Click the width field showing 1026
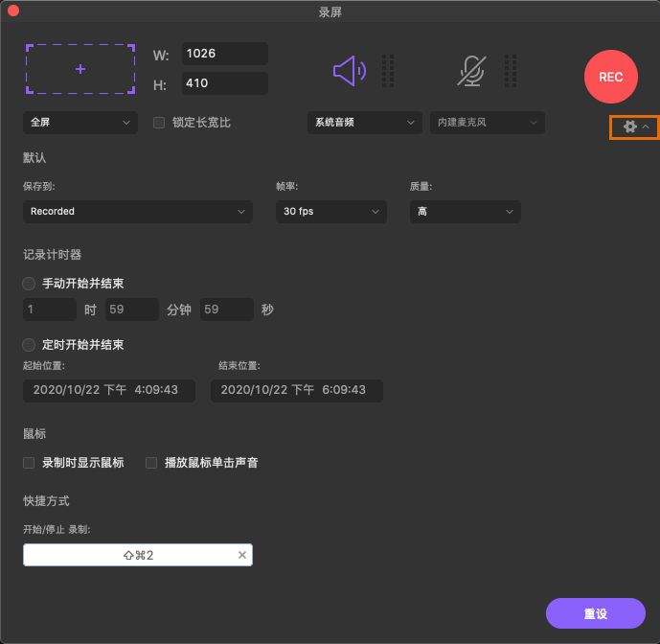The height and width of the screenshot is (644, 660). coord(225,54)
